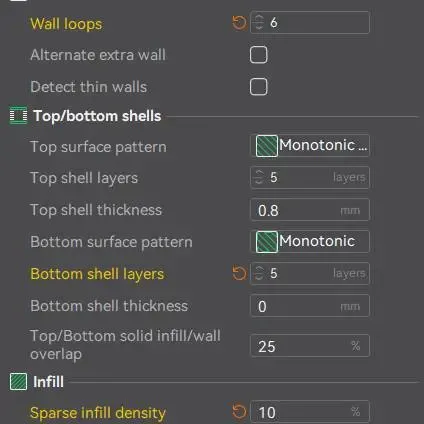The image size is (424, 424).
Task: Click Bottom shell layers spinner arrows
Action: [x=259, y=273]
